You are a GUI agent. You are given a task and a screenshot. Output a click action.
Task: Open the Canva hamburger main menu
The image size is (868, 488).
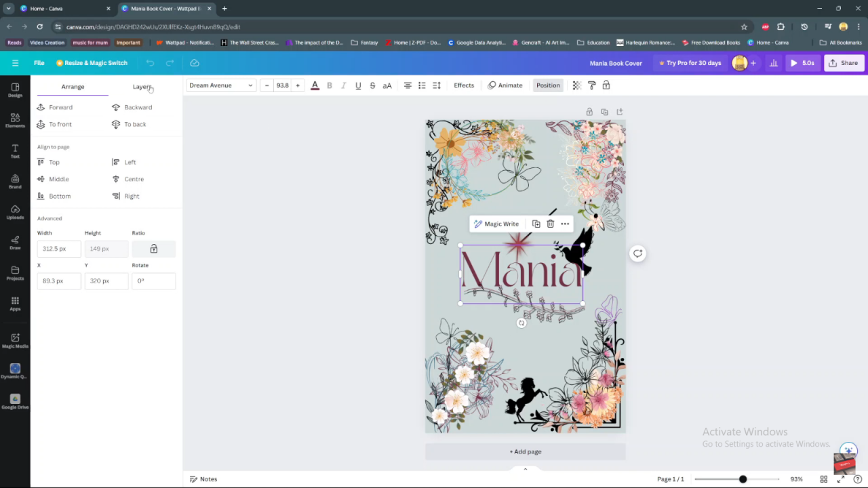[x=15, y=63]
